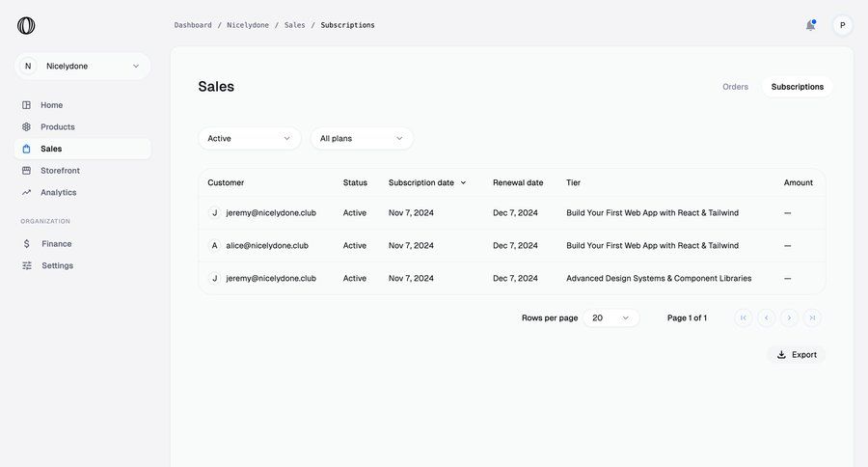Click the notifications bell icon
The width and height of the screenshot is (868, 467).
point(810,25)
